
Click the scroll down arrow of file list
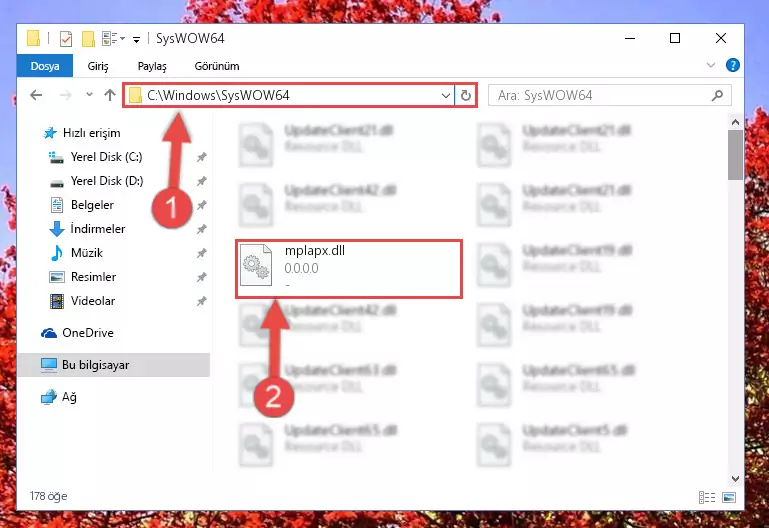click(x=735, y=478)
